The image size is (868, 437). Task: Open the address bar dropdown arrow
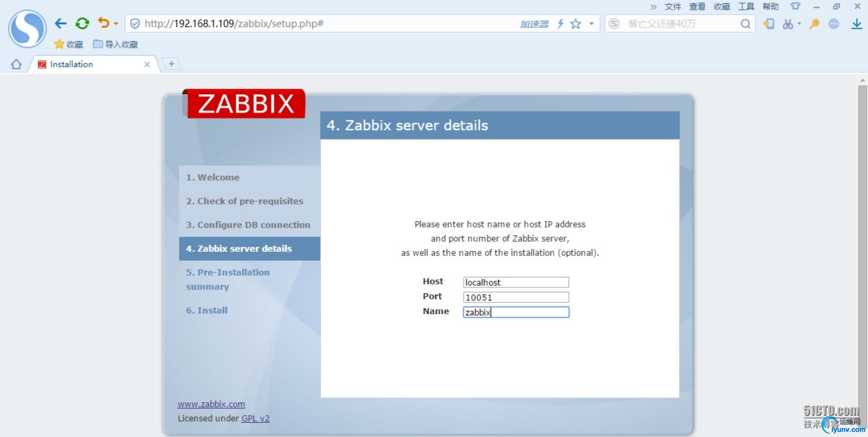coord(592,24)
